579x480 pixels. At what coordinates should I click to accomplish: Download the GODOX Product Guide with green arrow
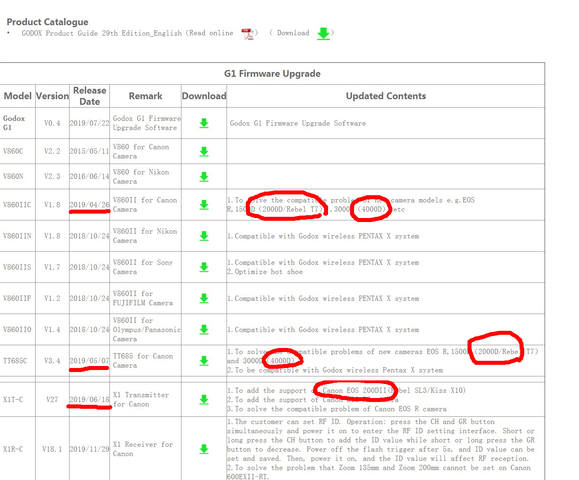(x=323, y=34)
